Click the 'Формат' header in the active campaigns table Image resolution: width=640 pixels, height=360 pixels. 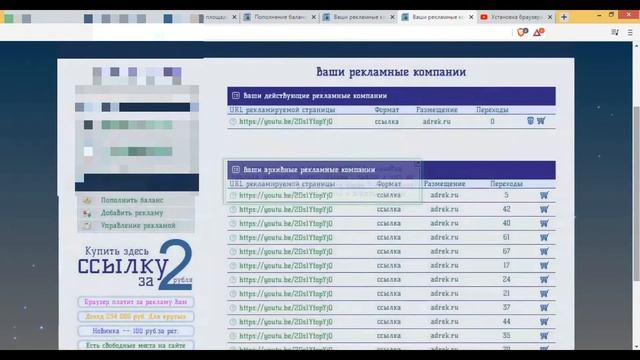coord(387,110)
